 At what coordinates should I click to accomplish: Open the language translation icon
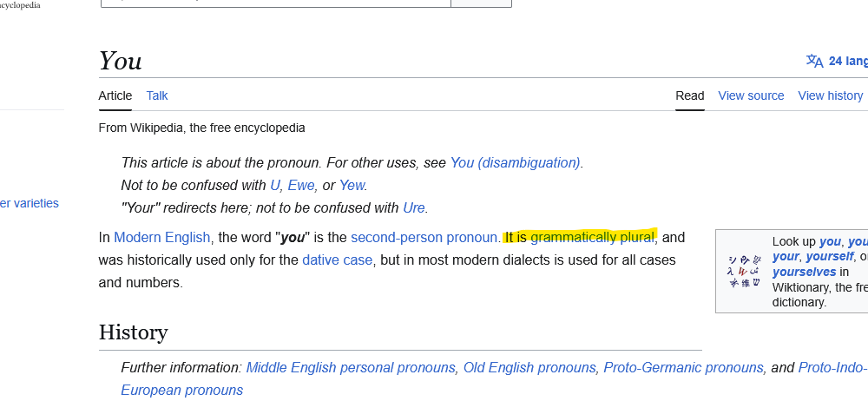coord(814,61)
